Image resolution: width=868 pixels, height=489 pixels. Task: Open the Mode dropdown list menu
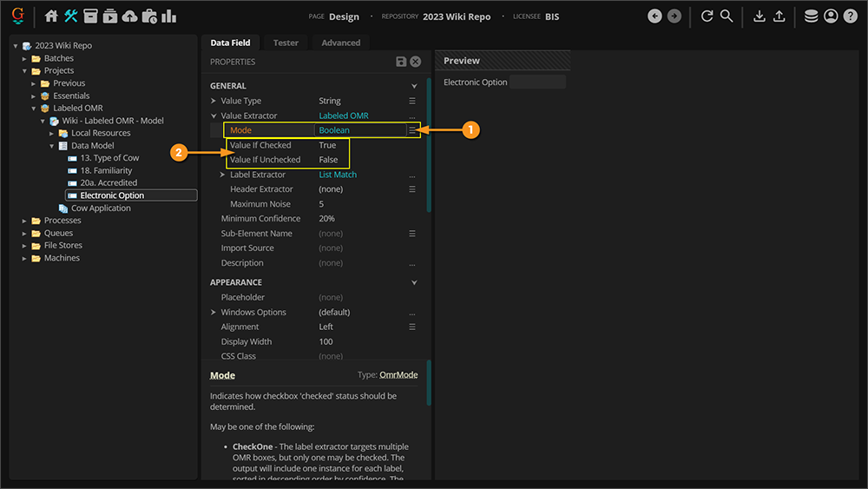coord(412,130)
